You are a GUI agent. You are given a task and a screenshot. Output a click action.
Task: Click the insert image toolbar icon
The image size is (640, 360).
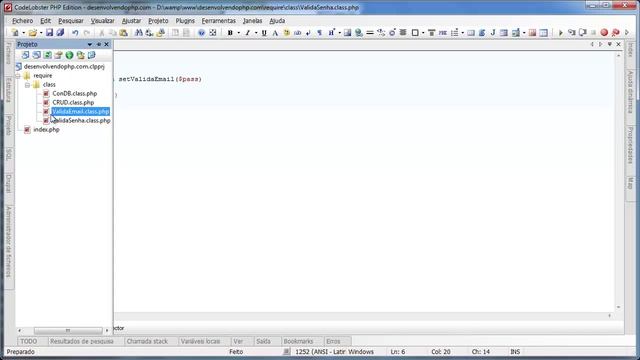(347, 33)
